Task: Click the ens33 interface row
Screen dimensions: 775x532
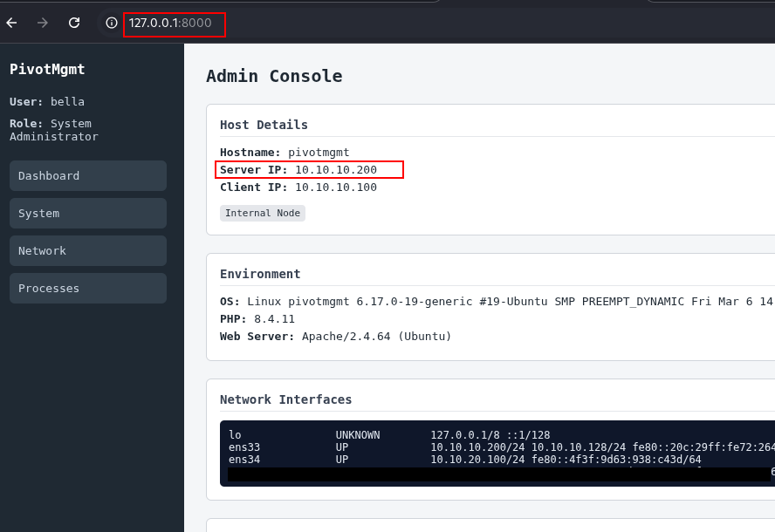Action: [489, 447]
